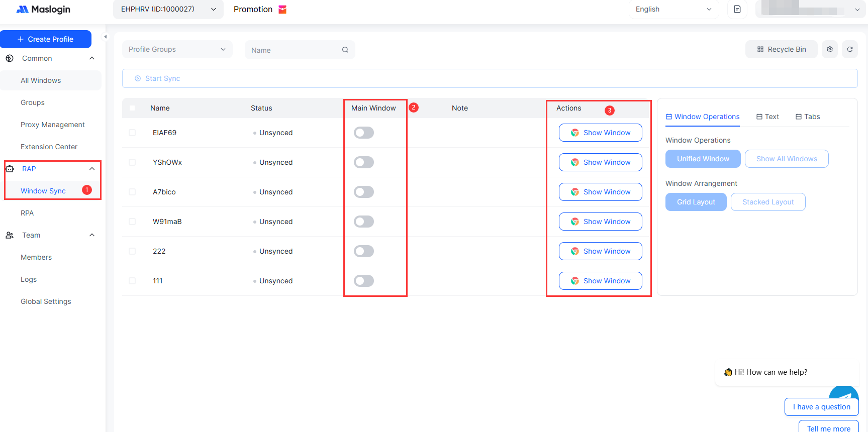Enable Main Window toggle for EIAF69
868x432 pixels.
pos(363,133)
